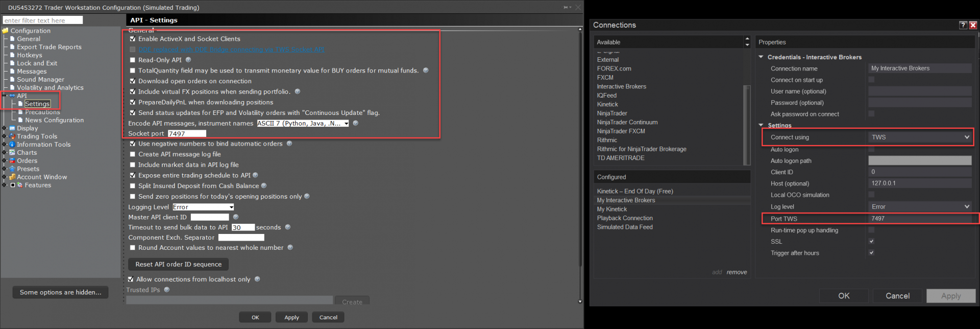Toggle the SSL checkbox in Connections properties
This screenshot has width=980, height=329.
coord(872,242)
